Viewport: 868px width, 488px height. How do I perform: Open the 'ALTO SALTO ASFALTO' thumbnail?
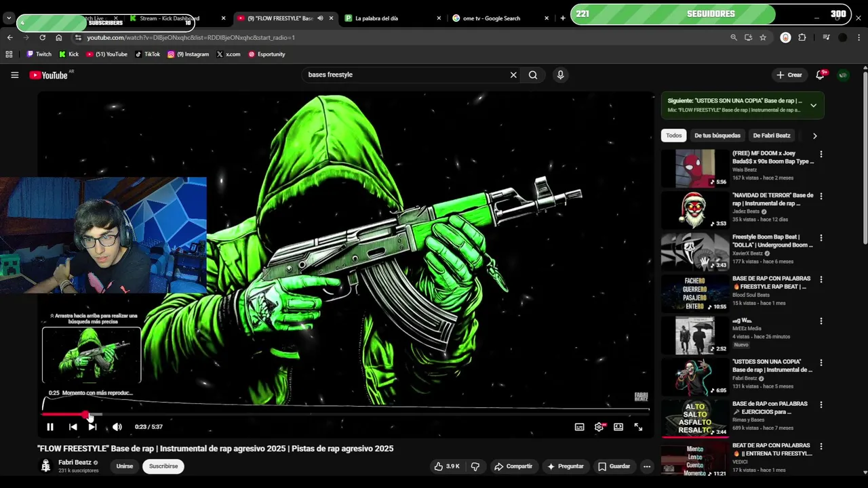pos(694,418)
